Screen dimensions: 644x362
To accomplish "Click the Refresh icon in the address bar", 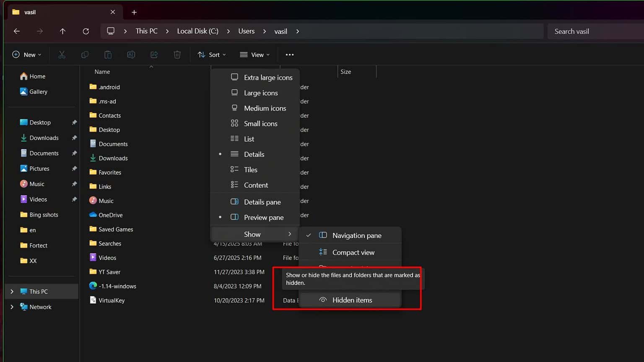I will point(86,31).
